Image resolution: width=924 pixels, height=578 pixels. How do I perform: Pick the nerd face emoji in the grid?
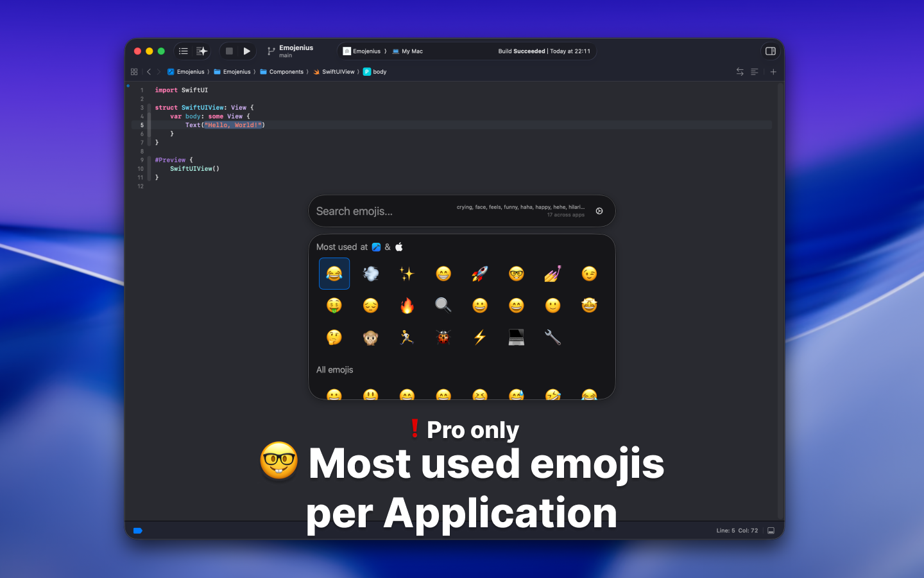coord(517,274)
